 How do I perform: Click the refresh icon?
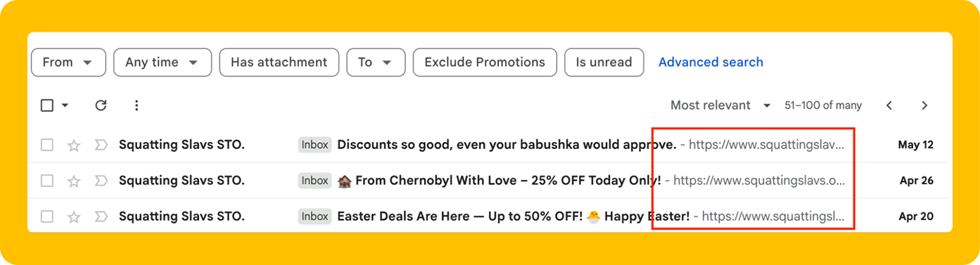(101, 105)
